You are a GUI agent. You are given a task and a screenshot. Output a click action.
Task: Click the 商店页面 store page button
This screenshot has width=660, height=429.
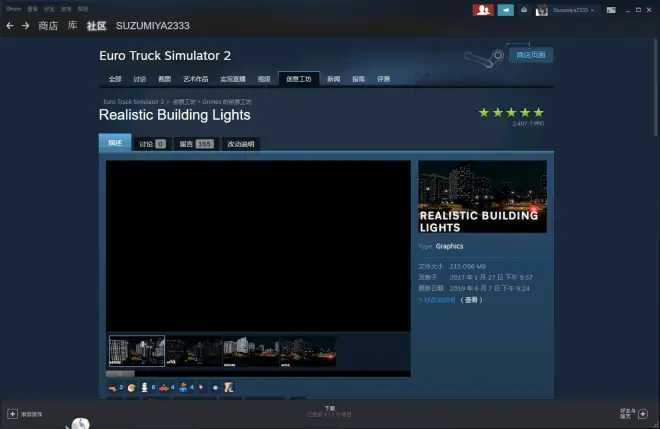tap(530, 56)
